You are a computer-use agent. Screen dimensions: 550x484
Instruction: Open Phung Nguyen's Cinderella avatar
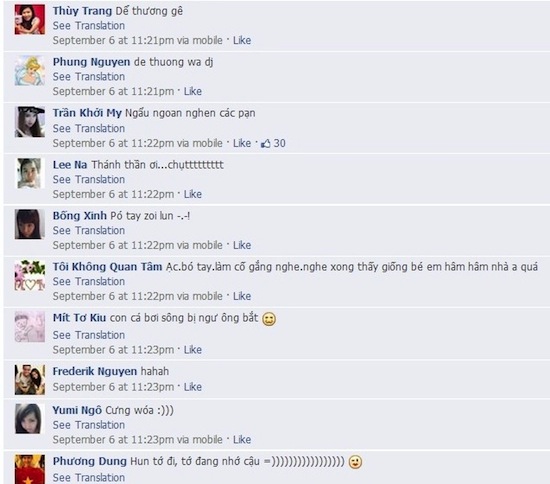pyautogui.click(x=30, y=70)
